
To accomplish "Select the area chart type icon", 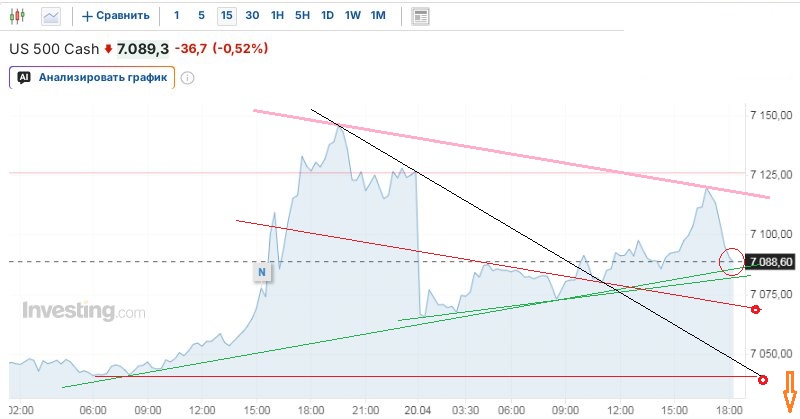I will click(x=51, y=15).
